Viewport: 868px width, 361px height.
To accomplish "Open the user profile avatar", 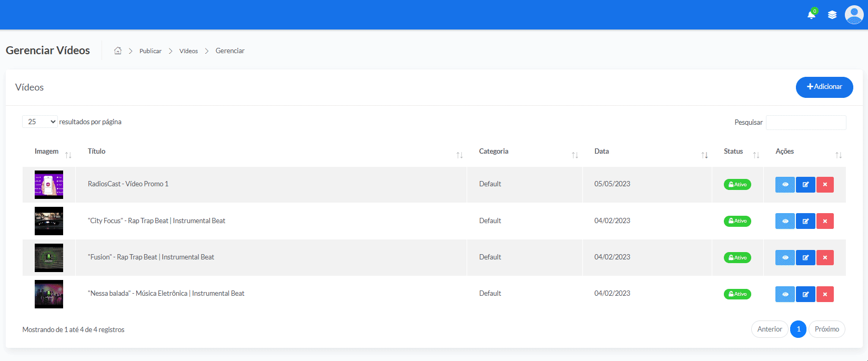I will point(854,15).
